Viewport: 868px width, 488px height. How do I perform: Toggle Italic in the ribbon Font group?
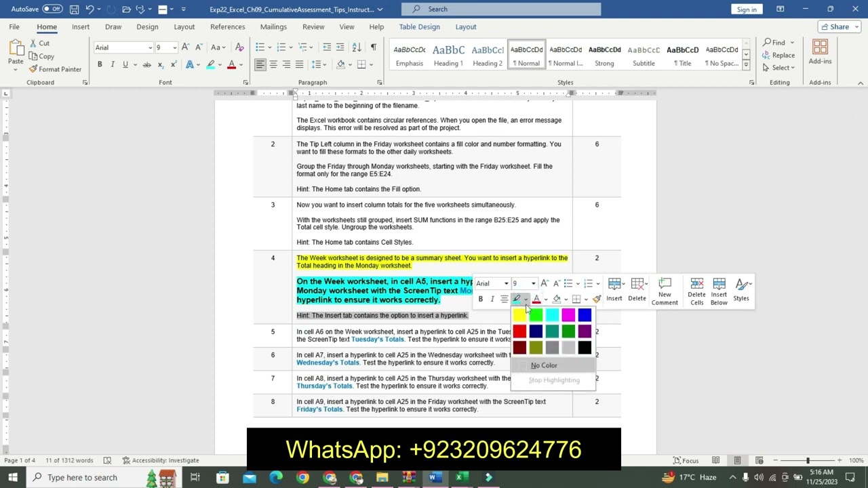click(x=113, y=64)
